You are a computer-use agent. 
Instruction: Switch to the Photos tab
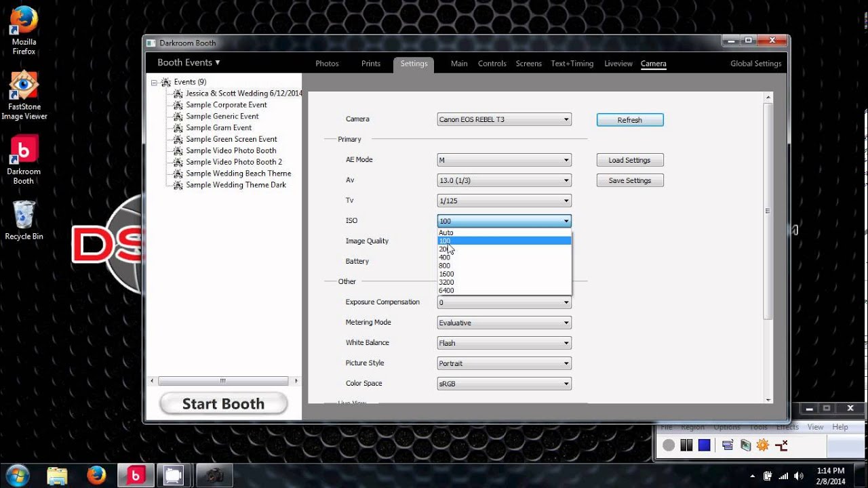(x=327, y=64)
